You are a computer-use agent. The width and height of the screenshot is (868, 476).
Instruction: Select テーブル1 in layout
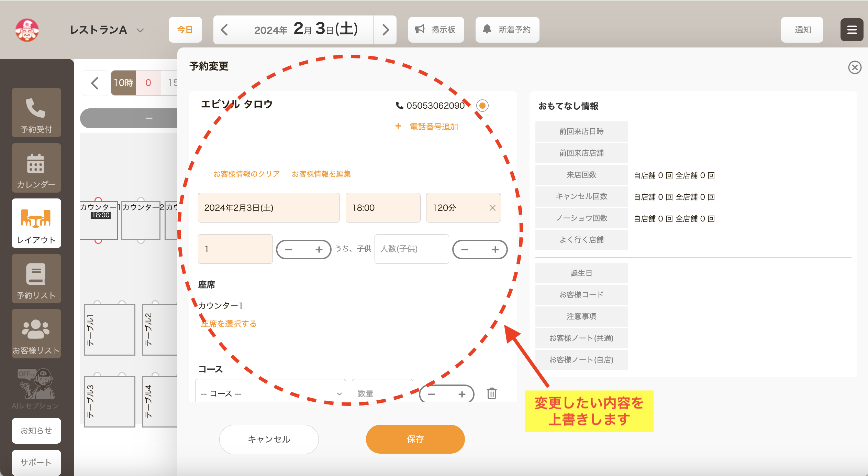[x=110, y=329]
